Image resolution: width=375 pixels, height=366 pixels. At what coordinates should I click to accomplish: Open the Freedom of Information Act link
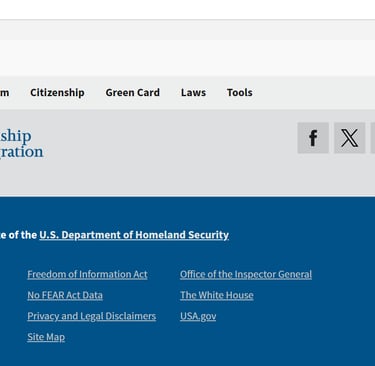(87, 274)
